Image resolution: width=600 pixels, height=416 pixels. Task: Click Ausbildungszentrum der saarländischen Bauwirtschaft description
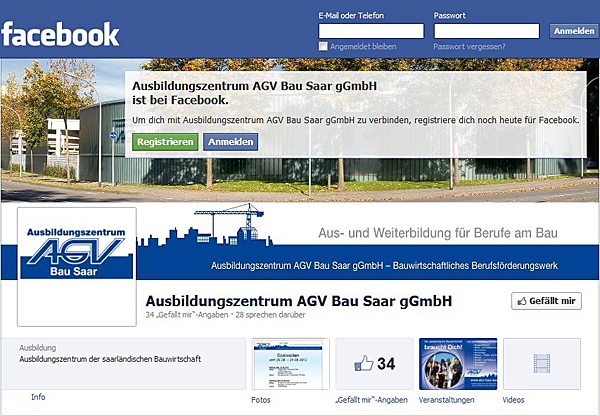[110, 359]
